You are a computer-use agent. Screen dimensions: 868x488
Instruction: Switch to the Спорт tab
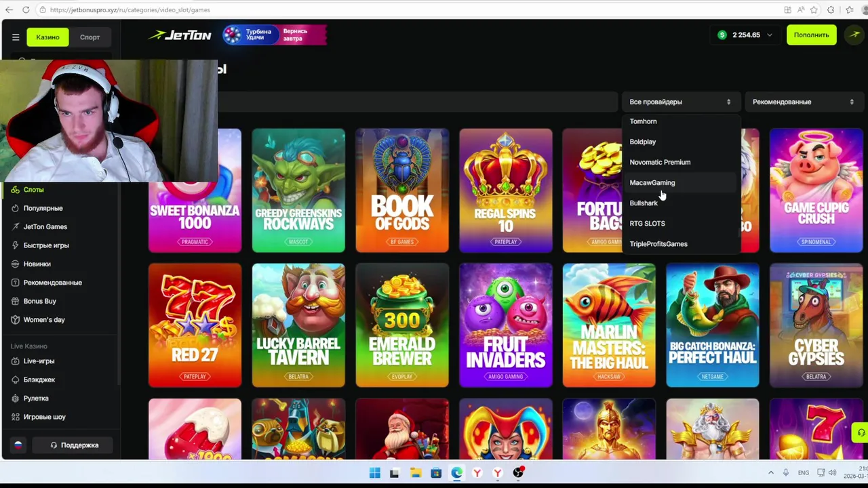[x=90, y=37]
